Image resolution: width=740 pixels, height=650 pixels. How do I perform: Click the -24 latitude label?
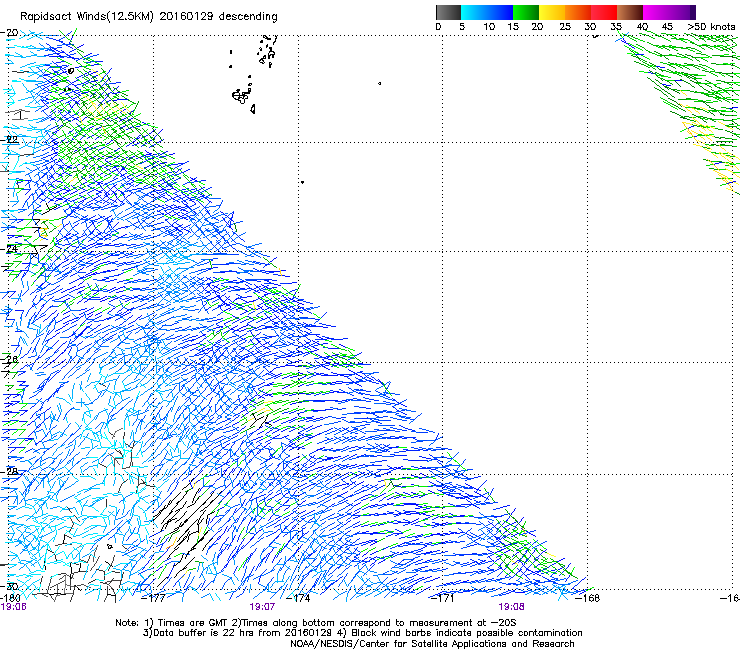point(10,249)
